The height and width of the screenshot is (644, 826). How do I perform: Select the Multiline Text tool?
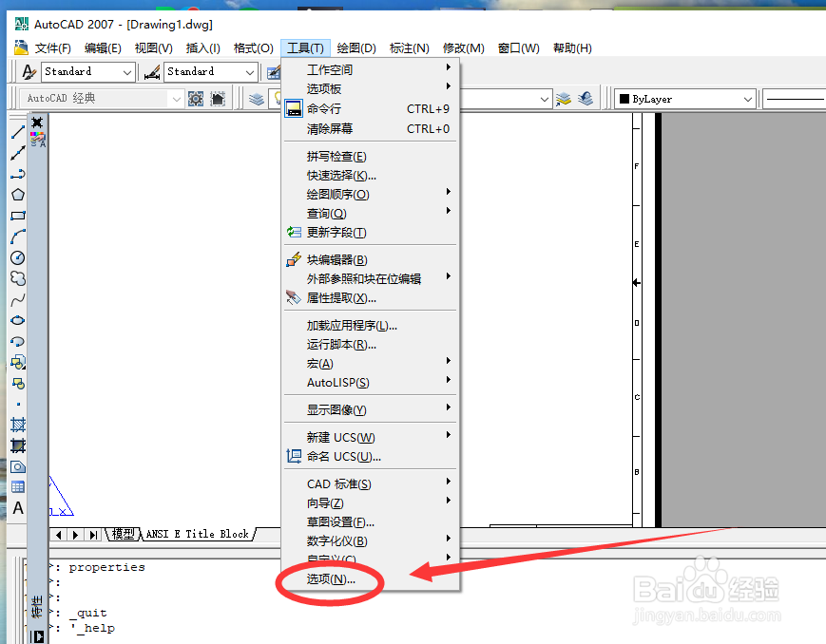[x=18, y=508]
